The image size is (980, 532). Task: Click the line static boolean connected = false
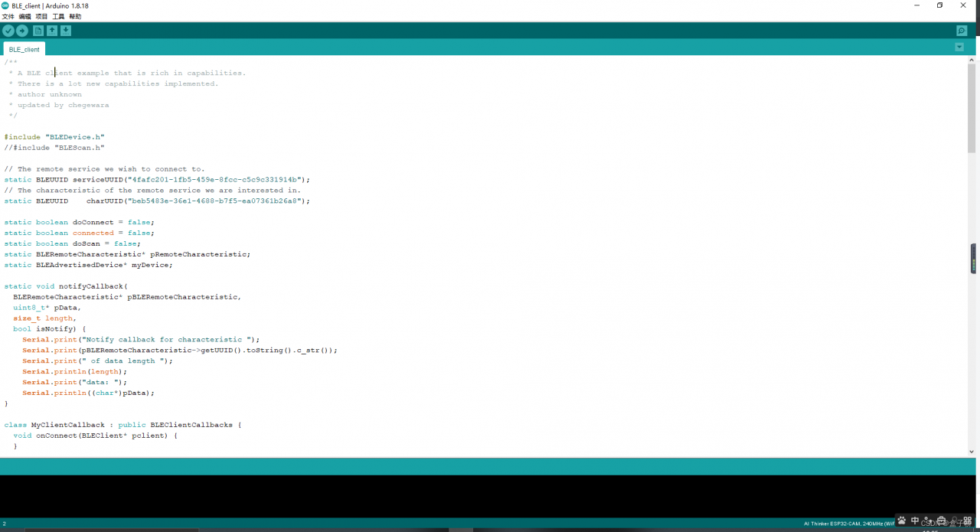[79, 233]
